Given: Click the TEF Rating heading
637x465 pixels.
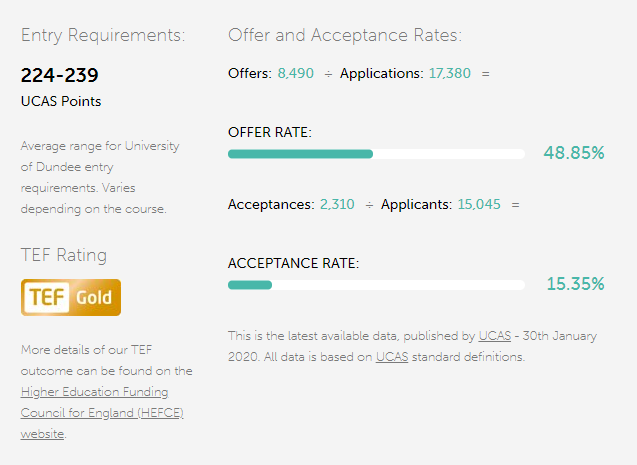Looking at the screenshot, I should [64, 255].
